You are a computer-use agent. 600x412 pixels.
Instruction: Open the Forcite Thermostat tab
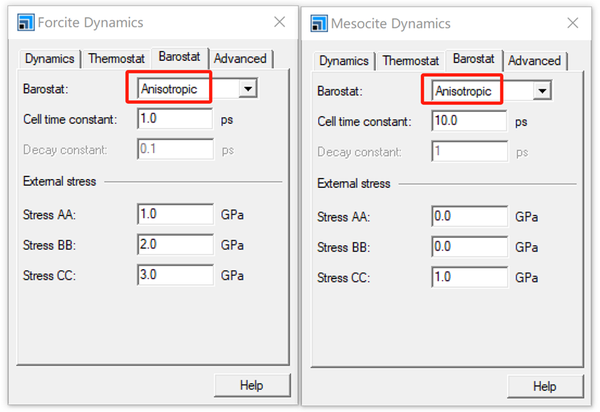tap(116, 59)
